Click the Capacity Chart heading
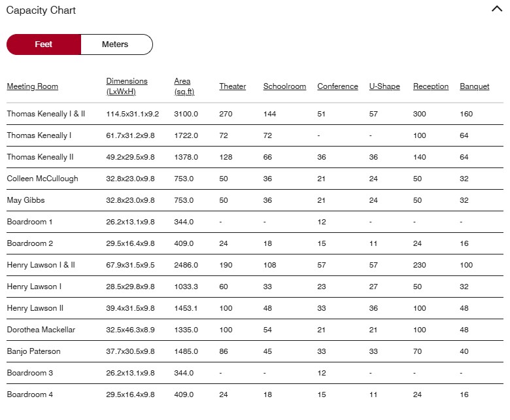The width and height of the screenshot is (510, 420). click(41, 10)
